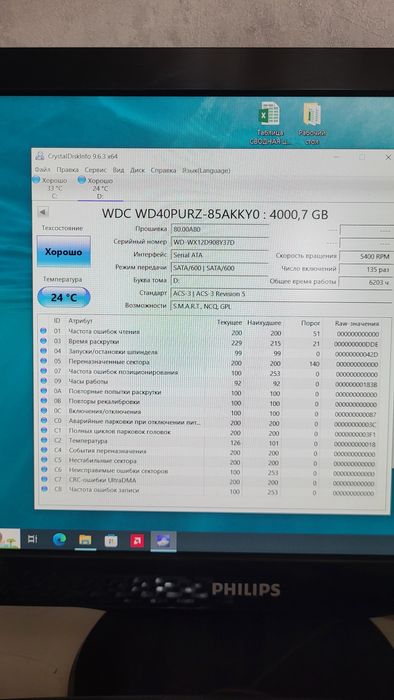Open the Язык(Language) menu
The height and width of the screenshot is (700, 394).
click(206, 170)
